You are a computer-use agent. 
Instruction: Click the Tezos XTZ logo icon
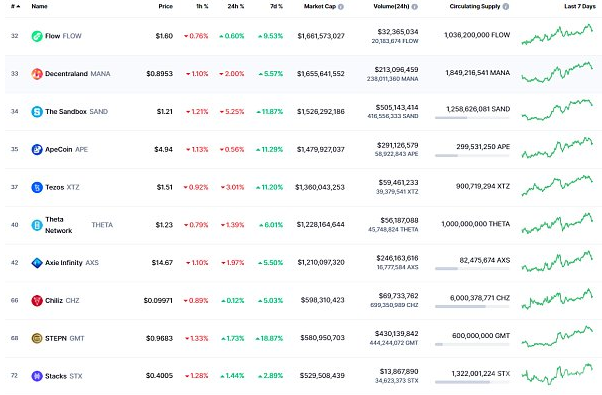click(37, 187)
